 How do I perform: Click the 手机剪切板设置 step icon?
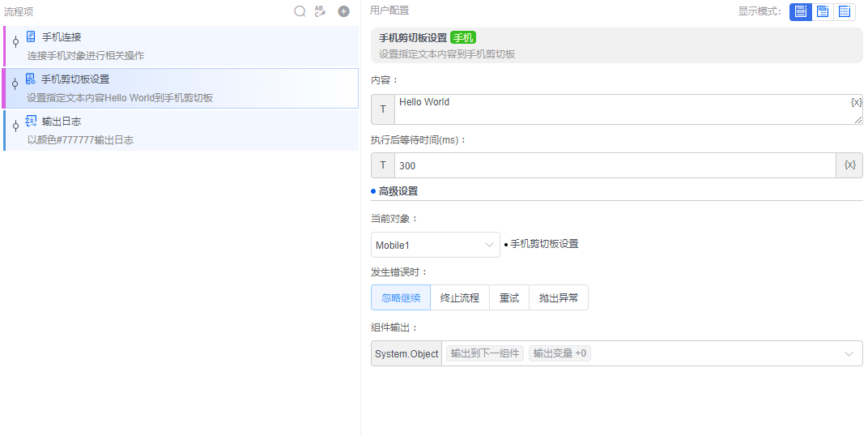click(x=31, y=79)
